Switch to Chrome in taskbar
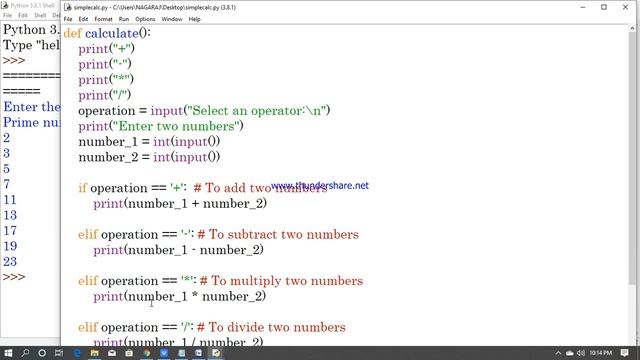Viewport: 640px width, 360px height. click(147, 353)
